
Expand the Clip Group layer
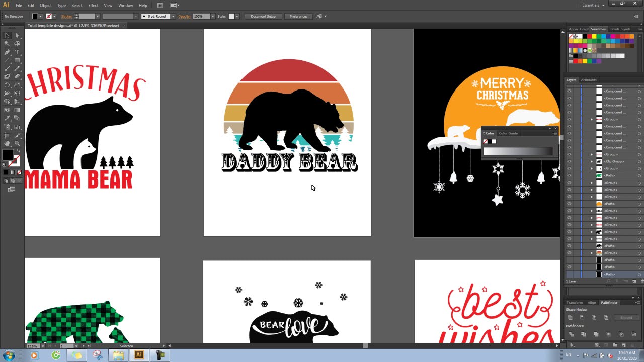592,161
